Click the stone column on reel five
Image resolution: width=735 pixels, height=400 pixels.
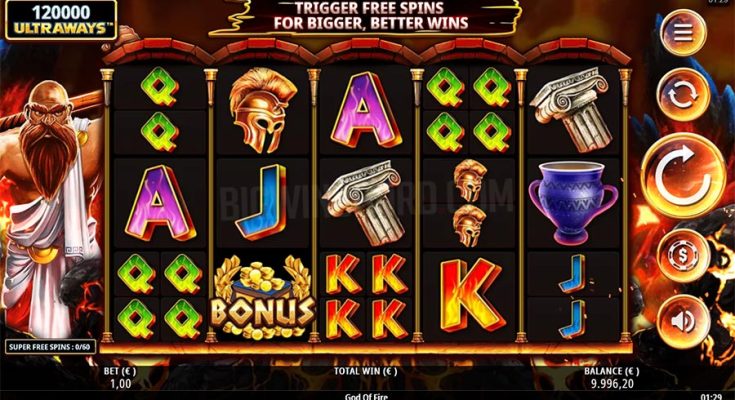click(573, 110)
